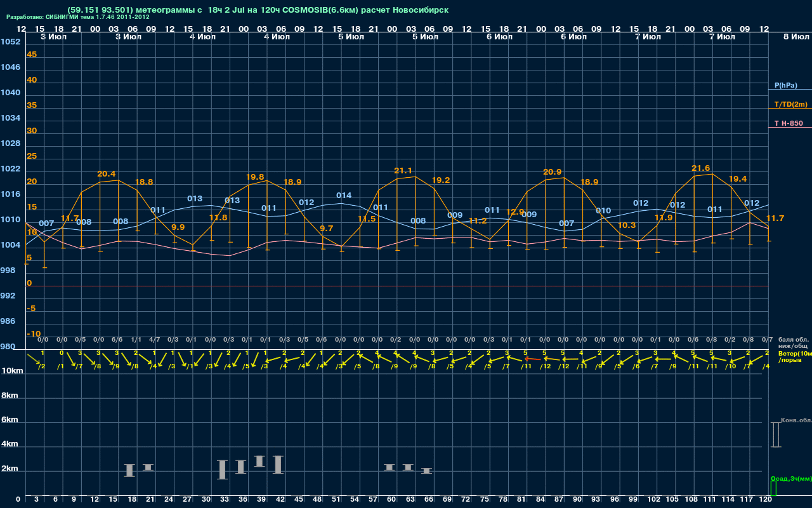Click the 010 pressure label
This screenshot has width=812, height=508.
[603, 211]
